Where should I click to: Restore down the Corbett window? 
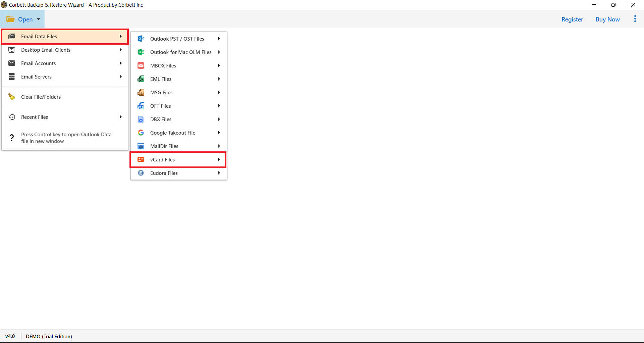(x=613, y=5)
